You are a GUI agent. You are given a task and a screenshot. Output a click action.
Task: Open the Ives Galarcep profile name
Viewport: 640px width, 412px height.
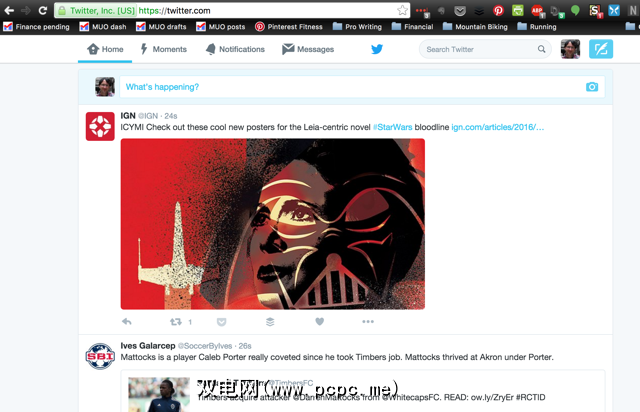148,346
